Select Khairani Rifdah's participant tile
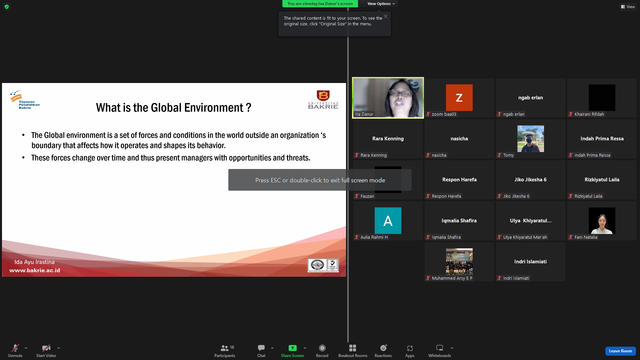The height and width of the screenshot is (360, 640). (602, 98)
